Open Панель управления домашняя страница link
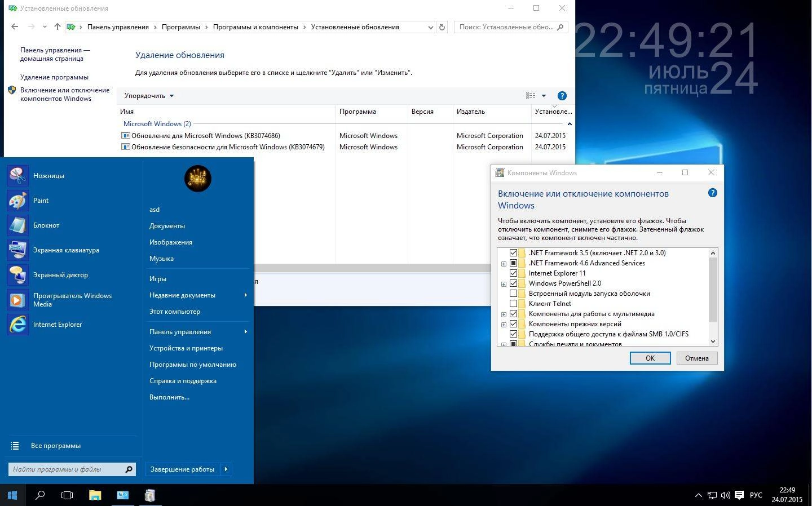This screenshot has height=506, width=812. 55,54
